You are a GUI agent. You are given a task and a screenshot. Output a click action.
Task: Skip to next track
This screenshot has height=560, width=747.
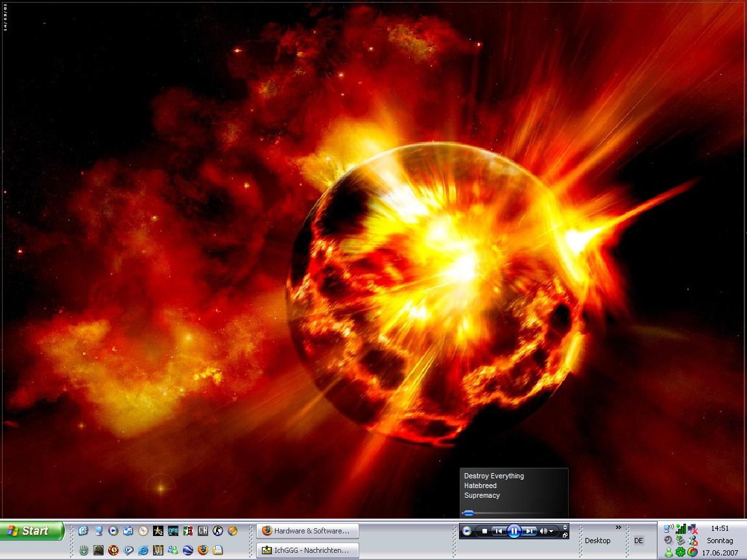[529, 531]
